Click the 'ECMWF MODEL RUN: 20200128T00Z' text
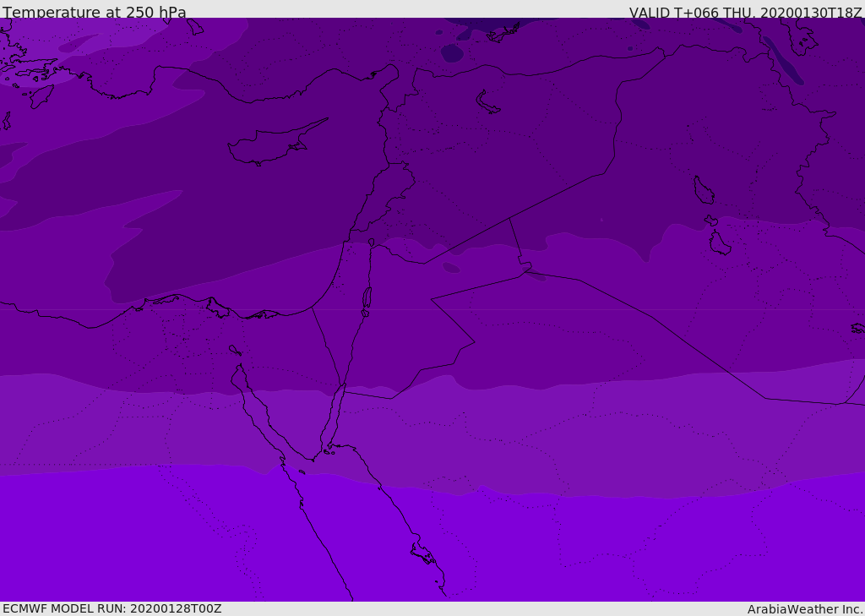Image resolution: width=865 pixels, height=616 pixels. [x=112, y=608]
